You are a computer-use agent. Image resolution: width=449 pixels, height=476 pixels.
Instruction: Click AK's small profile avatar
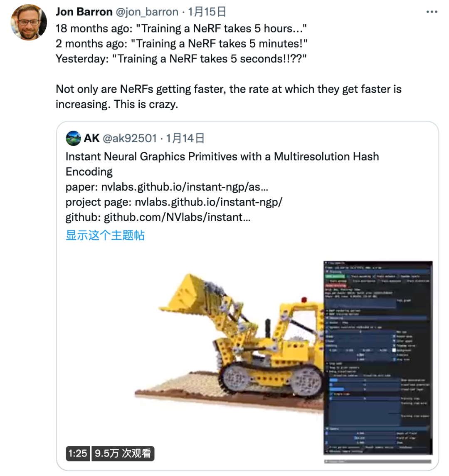73,139
